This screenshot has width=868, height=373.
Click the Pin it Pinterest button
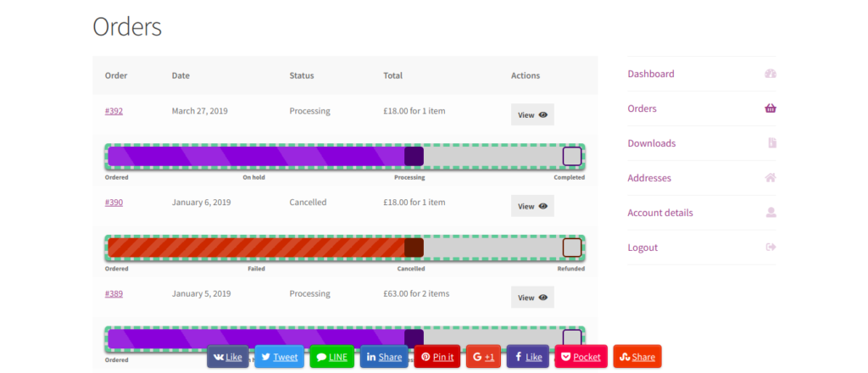click(x=437, y=357)
